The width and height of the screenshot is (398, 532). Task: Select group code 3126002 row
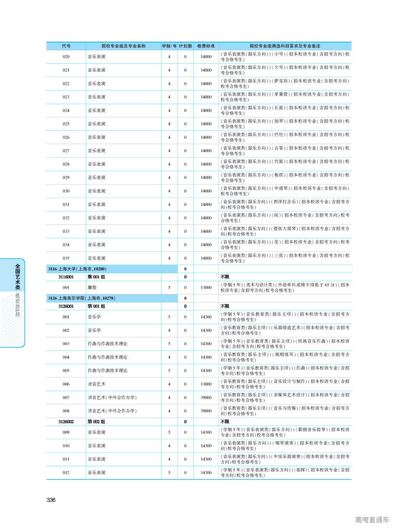(x=66, y=422)
